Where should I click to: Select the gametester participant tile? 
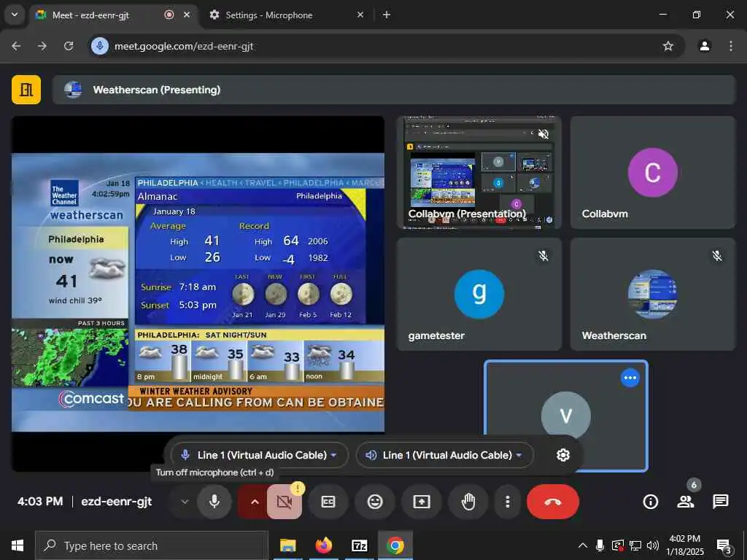click(x=479, y=295)
